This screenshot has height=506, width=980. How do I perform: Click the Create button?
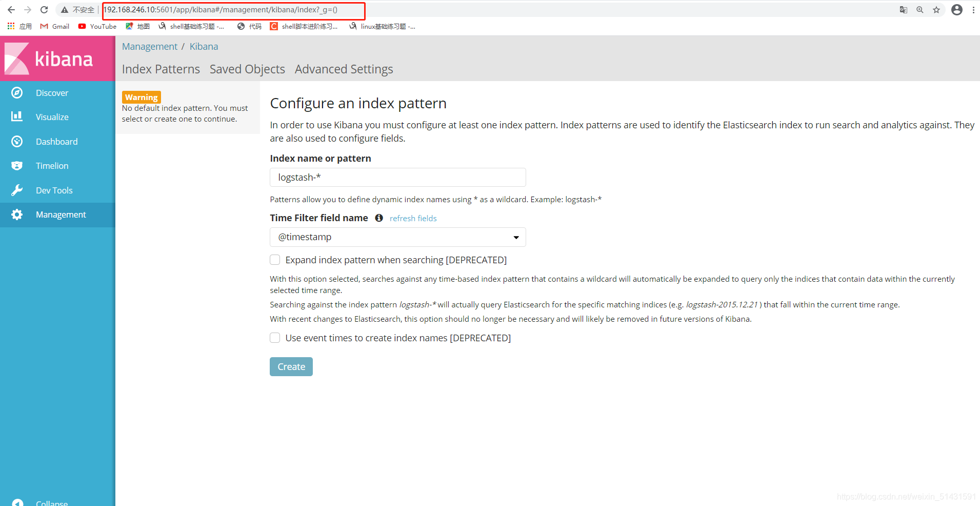(x=291, y=367)
